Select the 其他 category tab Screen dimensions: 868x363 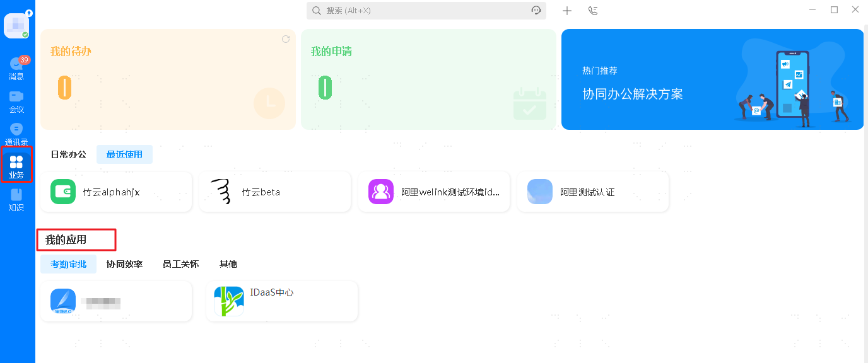pos(228,264)
